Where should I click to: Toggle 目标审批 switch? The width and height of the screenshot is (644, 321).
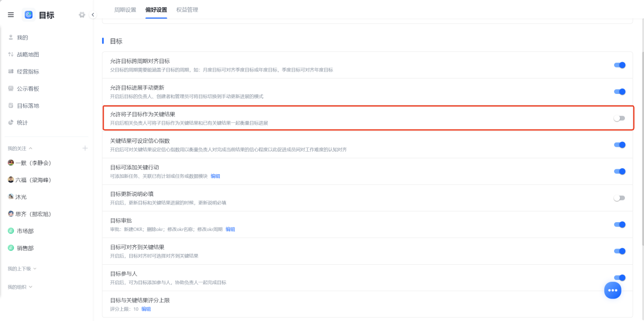[x=620, y=225]
